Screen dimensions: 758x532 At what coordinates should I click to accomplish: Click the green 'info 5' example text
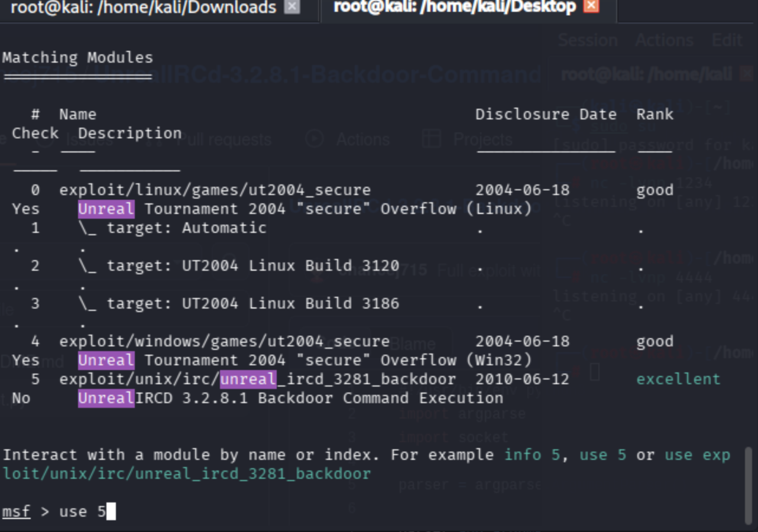(532, 455)
